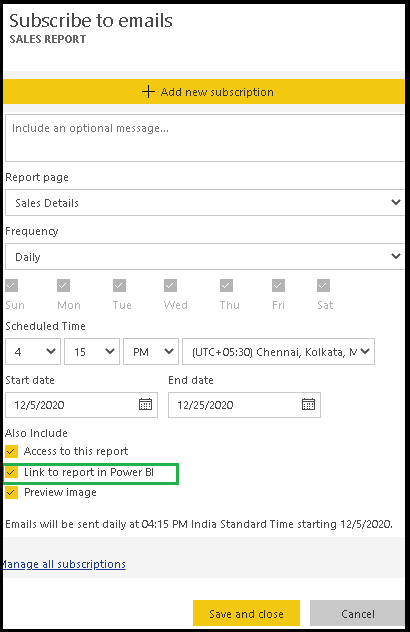
Task: Change the scheduled hour dropdown
Action: (33, 351)
